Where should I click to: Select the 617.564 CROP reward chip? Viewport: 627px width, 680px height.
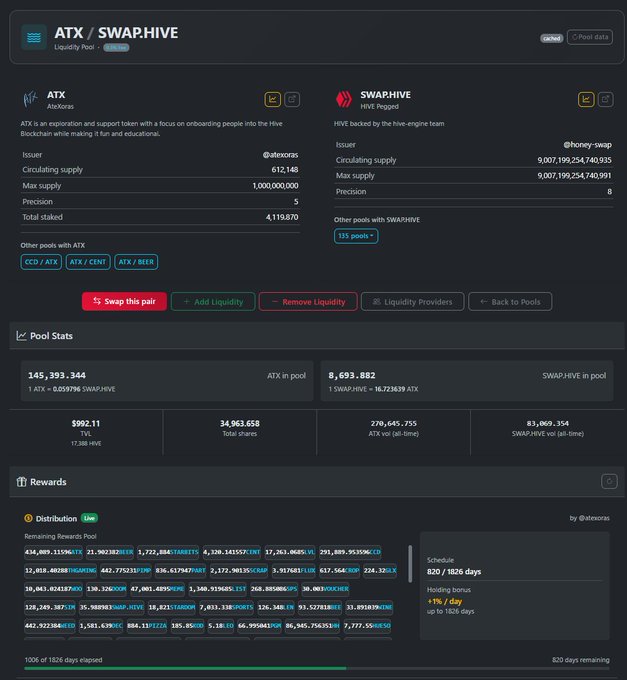[340, 570]
